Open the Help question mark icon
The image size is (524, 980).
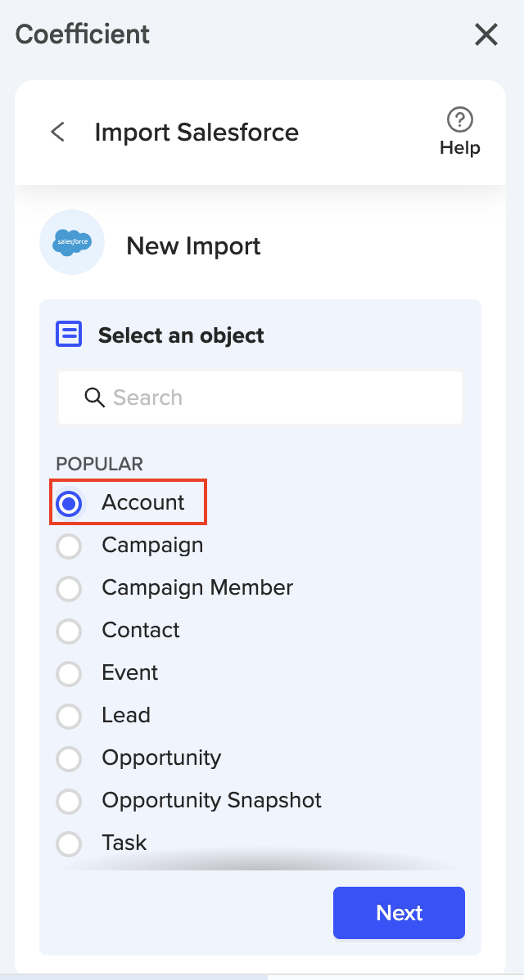pyautogui.click(x=459, y=120)
